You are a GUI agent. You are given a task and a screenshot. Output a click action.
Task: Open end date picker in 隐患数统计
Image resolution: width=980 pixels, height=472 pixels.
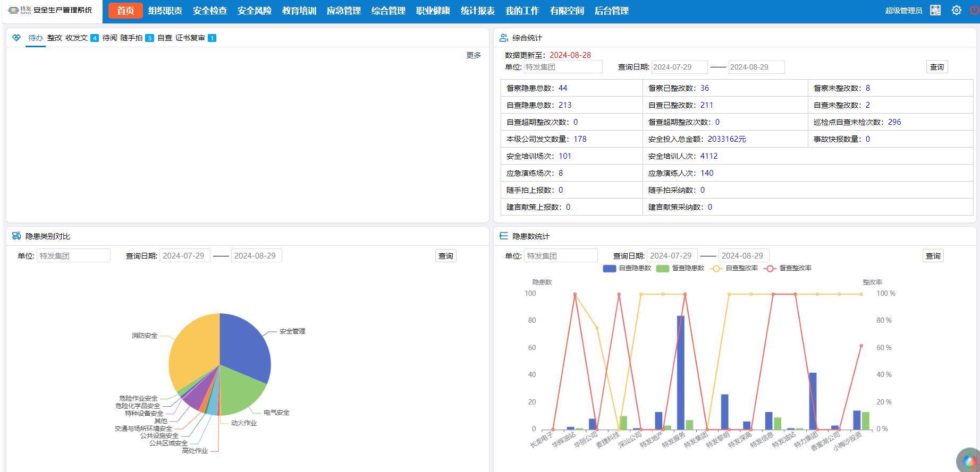[x=743, y=256]
